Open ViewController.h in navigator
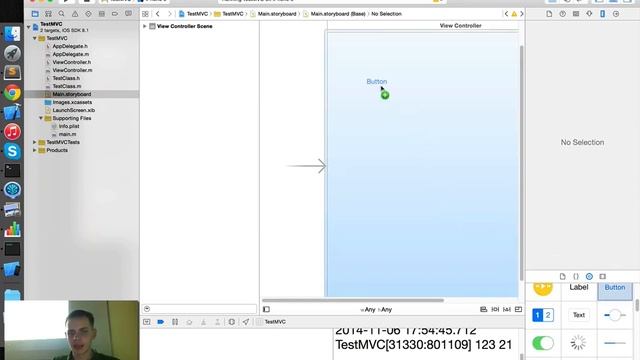Screen dimensions: 640x360 coord(71,62)
